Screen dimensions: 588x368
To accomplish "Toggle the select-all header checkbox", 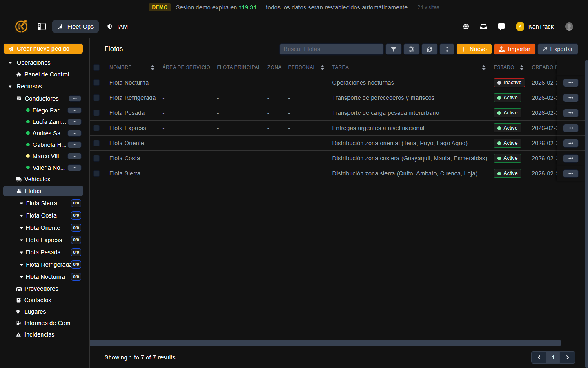I will tap(96, 67).
